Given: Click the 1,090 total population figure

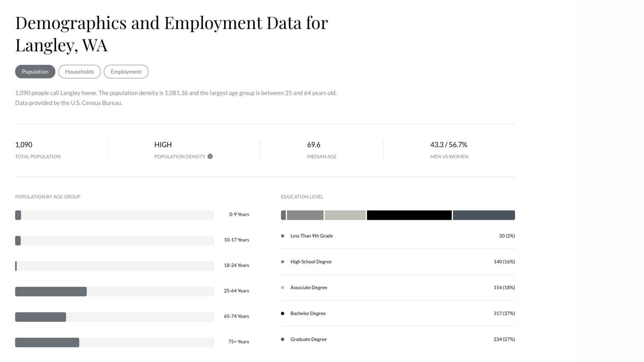Looking at the screenshot, I should (x=24, y=145).
